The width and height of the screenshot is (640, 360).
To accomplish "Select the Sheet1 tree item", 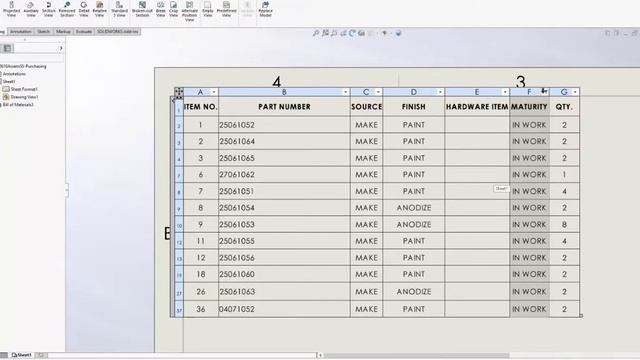I will click(9, 81).
